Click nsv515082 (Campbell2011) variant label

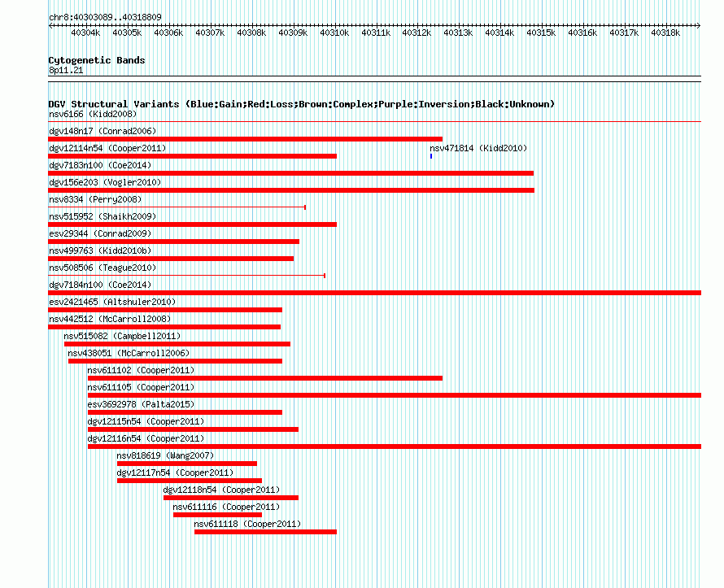pos(122,336)
